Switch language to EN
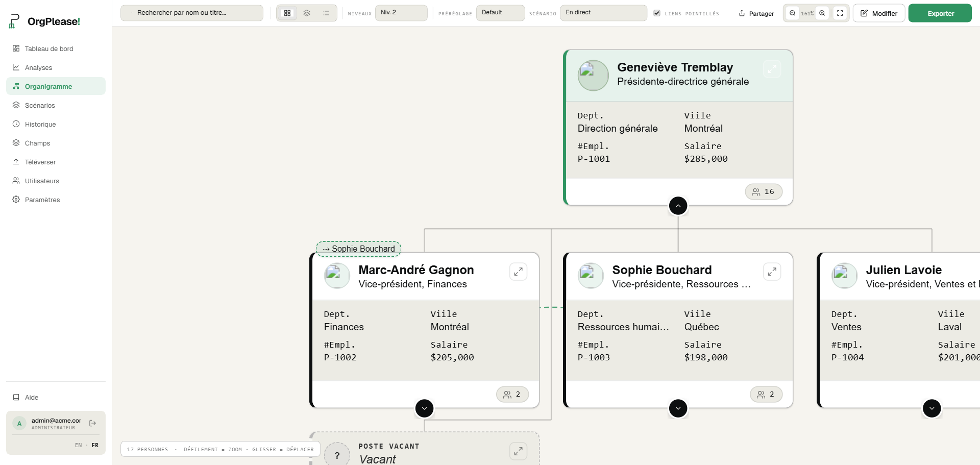The width and height of the screenshot is (980, 465). [78, 445]
